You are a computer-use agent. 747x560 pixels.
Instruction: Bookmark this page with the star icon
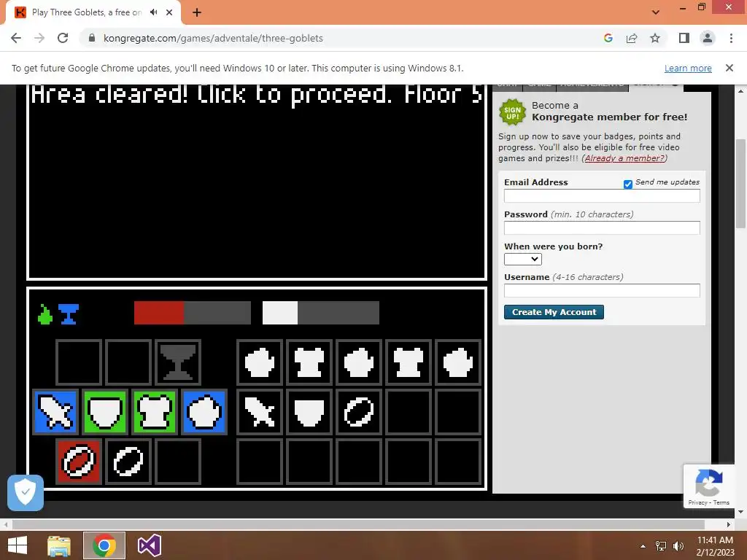[x=655, y=38]
